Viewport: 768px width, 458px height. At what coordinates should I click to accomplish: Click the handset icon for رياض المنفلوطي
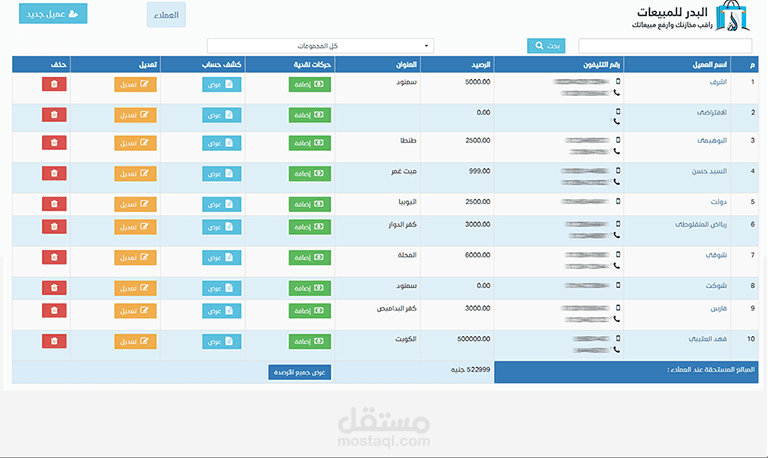[617, 235]
